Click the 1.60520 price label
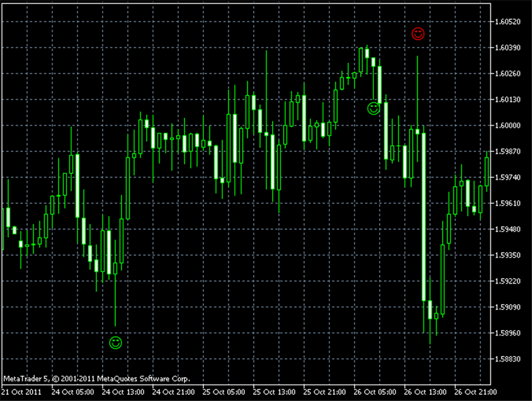532x401 pixels. coord(507,22)
